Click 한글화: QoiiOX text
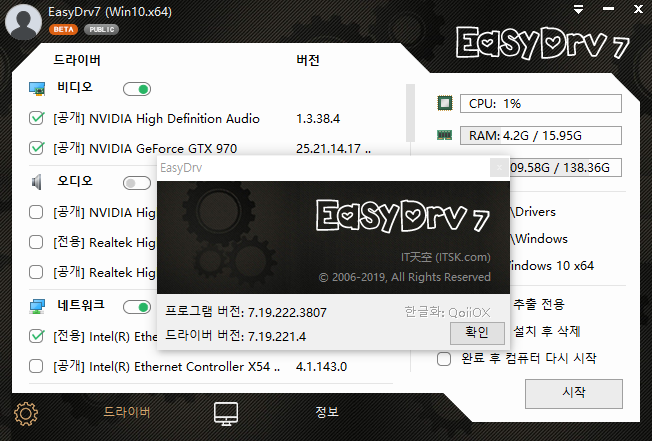 pos(447,312)
